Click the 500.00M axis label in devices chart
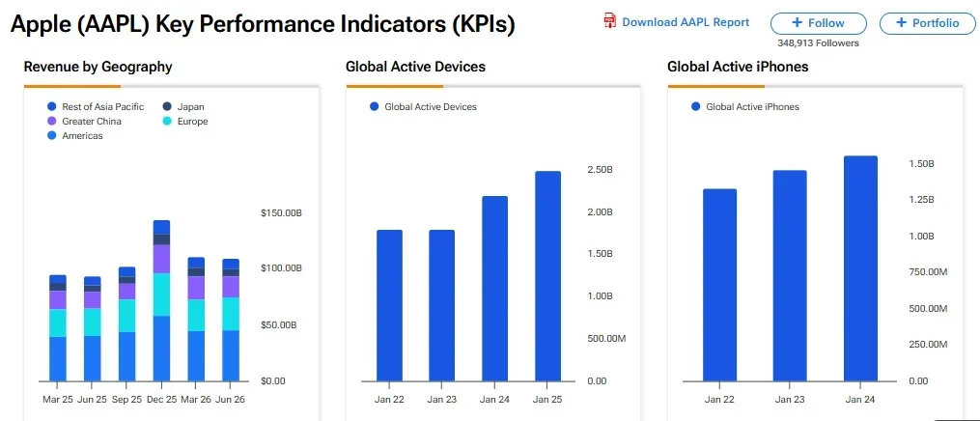The height and width of the screenshot is (421, 980). point(606,339)
